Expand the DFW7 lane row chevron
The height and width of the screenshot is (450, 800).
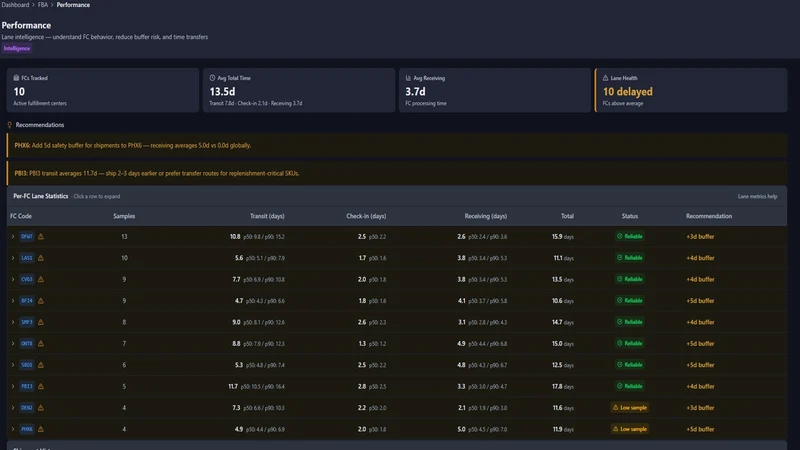(13, 237)
